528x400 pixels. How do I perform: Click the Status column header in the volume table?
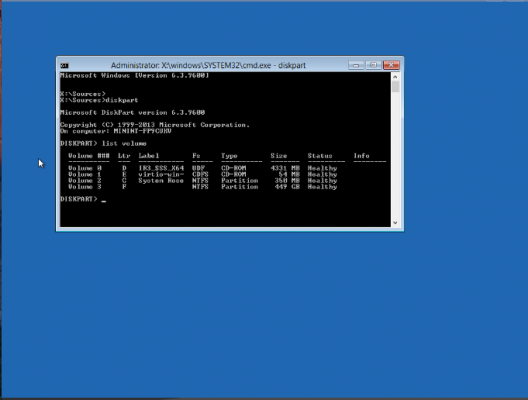320,156
